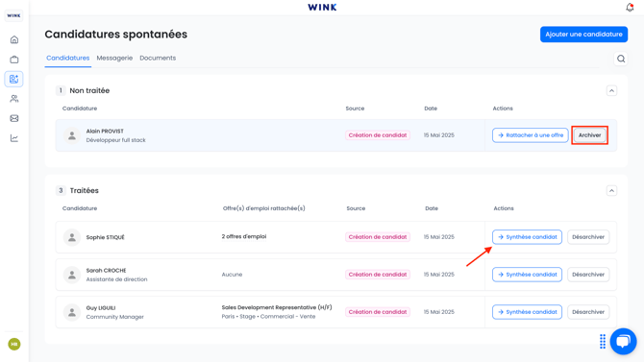Click the dotted drag handle near chat

pyautogui.click(x=603, y=341)
